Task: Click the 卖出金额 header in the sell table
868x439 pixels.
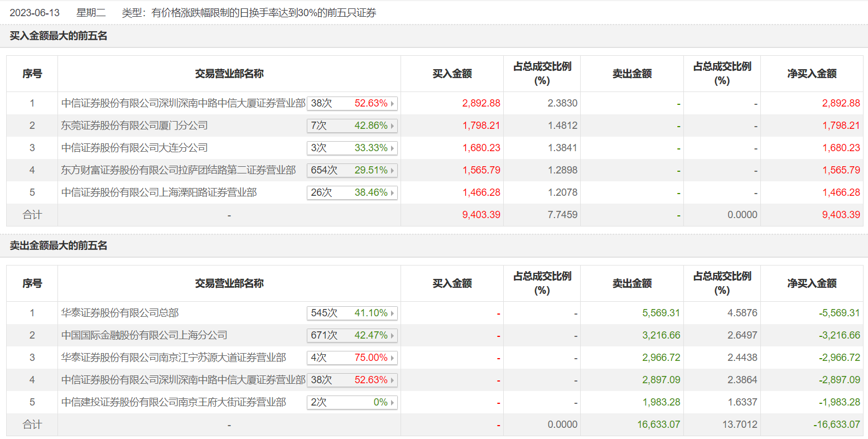Action: pyautogui.click(x=632, y=283)
